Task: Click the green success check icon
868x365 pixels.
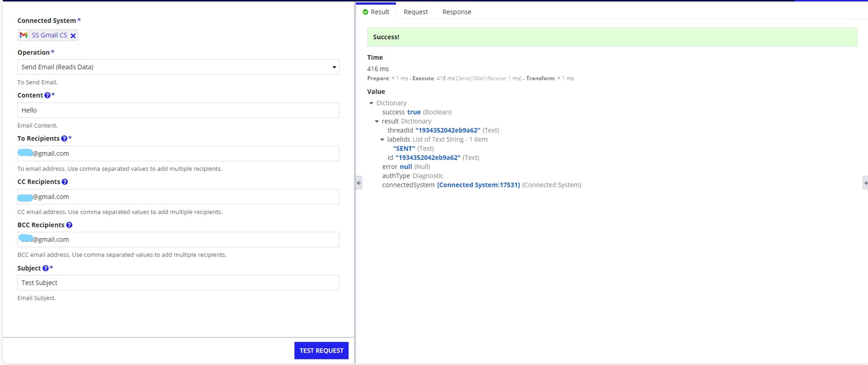Action: coord(365,12)
